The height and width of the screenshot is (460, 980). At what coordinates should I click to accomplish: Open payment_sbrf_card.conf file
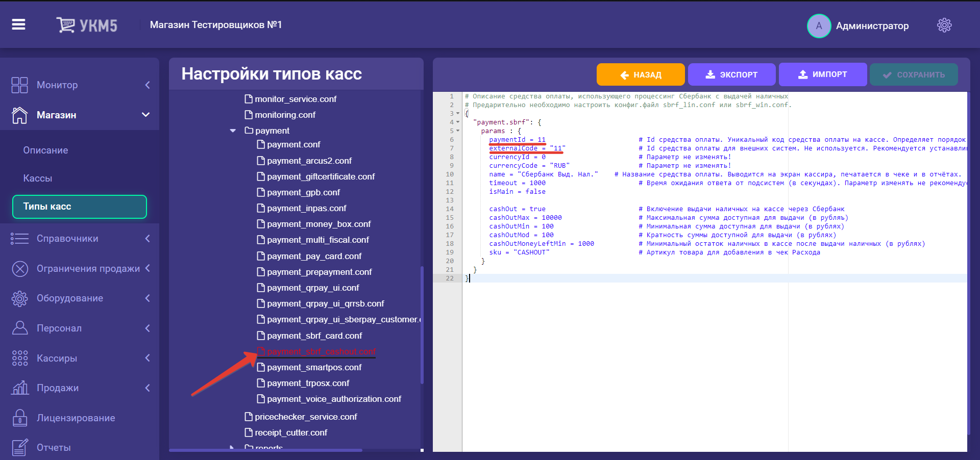click(314, 336)
